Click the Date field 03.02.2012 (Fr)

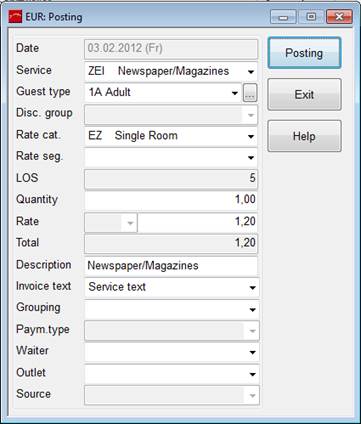[171, 49]
